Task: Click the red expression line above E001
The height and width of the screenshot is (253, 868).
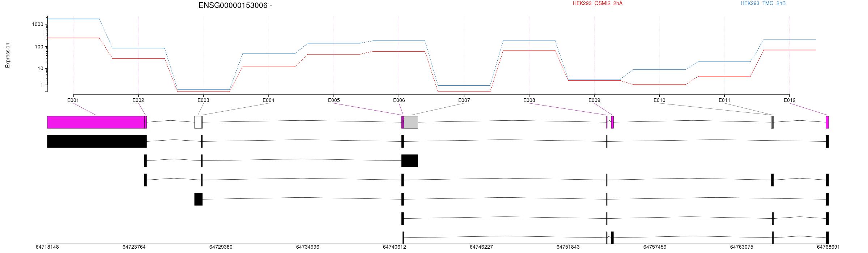Action: (73, 38)
